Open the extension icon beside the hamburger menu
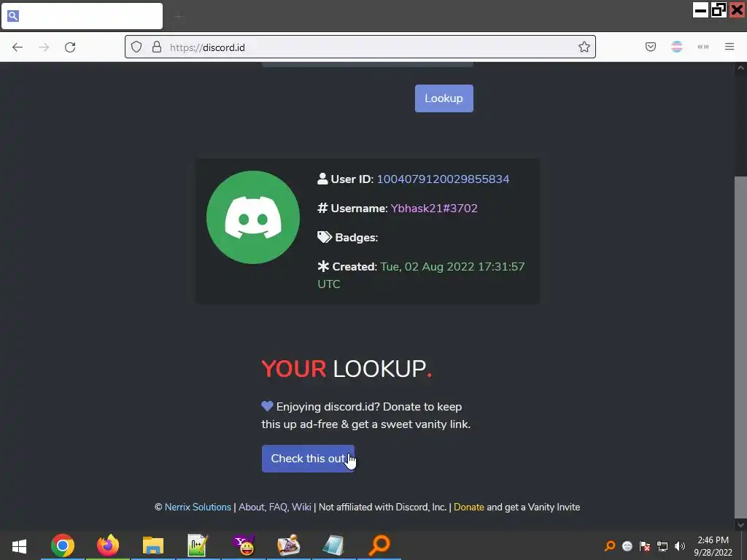 (x=703, y=47)
